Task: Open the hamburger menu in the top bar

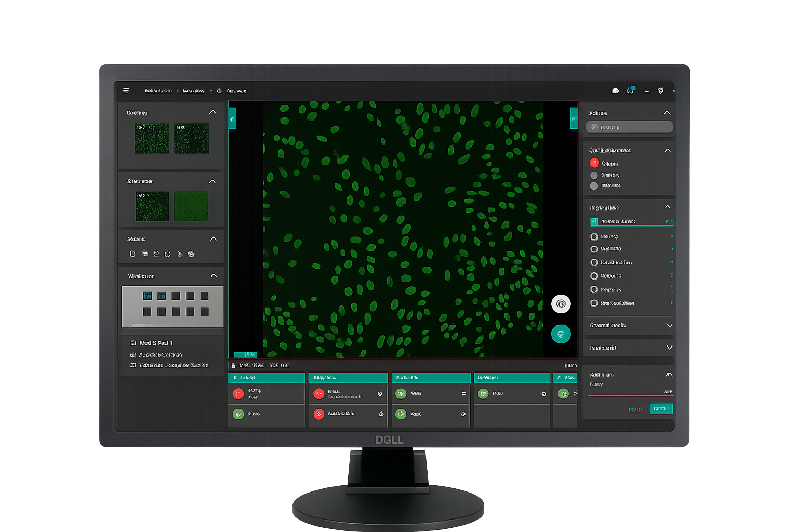Action: (126, 90)
